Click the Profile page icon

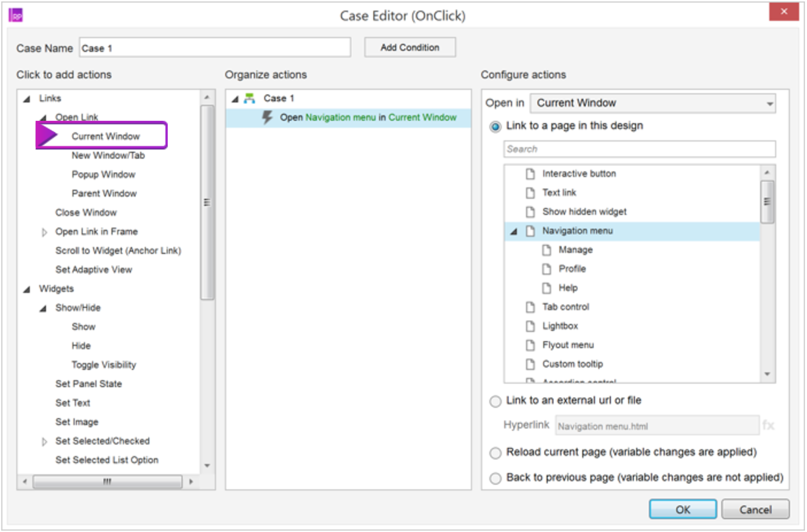point(547,269)
